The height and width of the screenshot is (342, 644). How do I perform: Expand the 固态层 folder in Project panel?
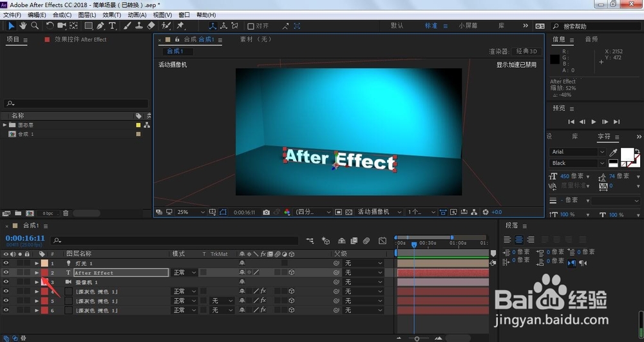tap(5, 125)
